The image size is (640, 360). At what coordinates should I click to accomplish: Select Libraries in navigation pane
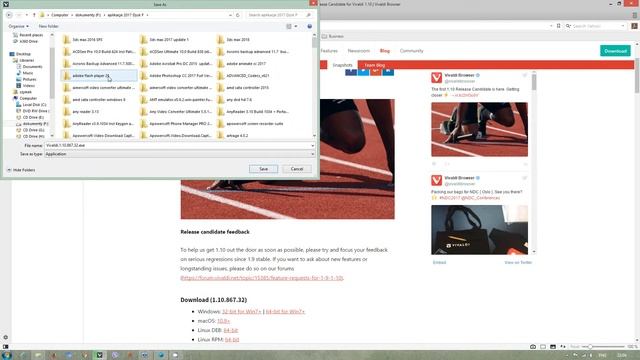tap(27, 60)
